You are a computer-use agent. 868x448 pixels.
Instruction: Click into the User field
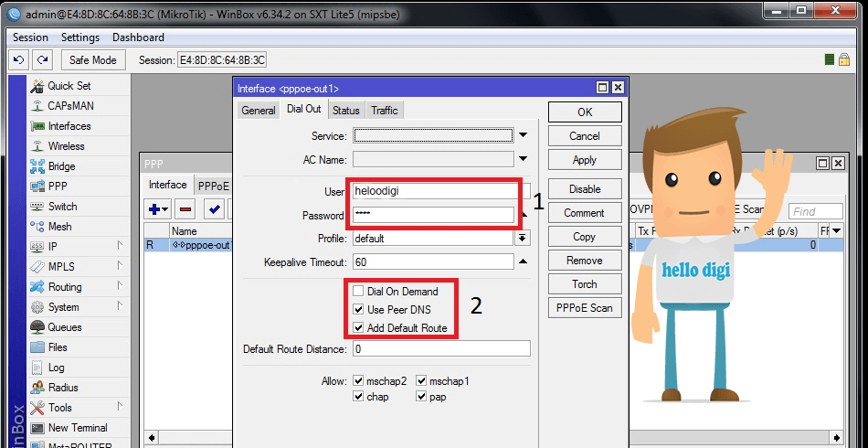point(433,191)
